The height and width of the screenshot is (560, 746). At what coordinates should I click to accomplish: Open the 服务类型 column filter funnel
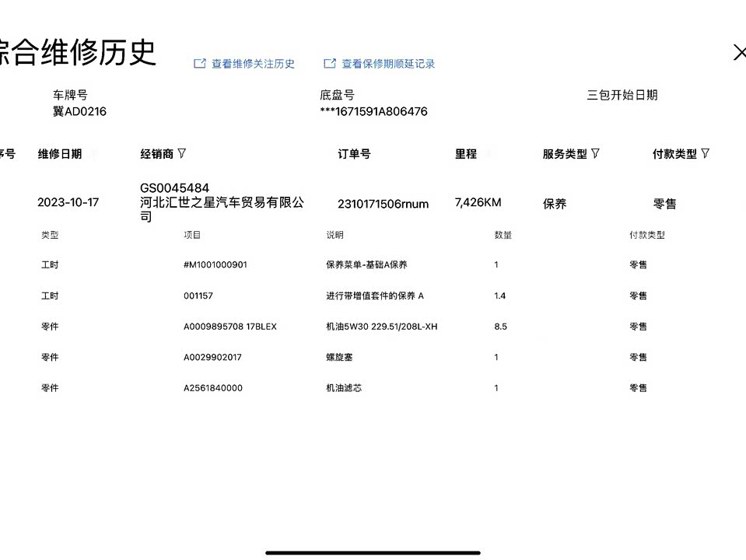point(595,154)
